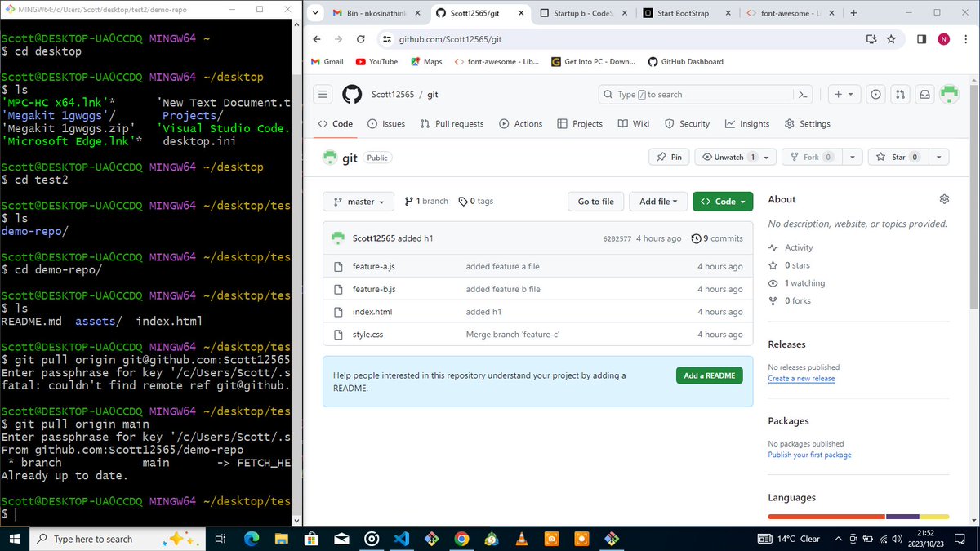
Task: Go back in Chrome browser
Action: pyautogui.click(x=318, y=39)
